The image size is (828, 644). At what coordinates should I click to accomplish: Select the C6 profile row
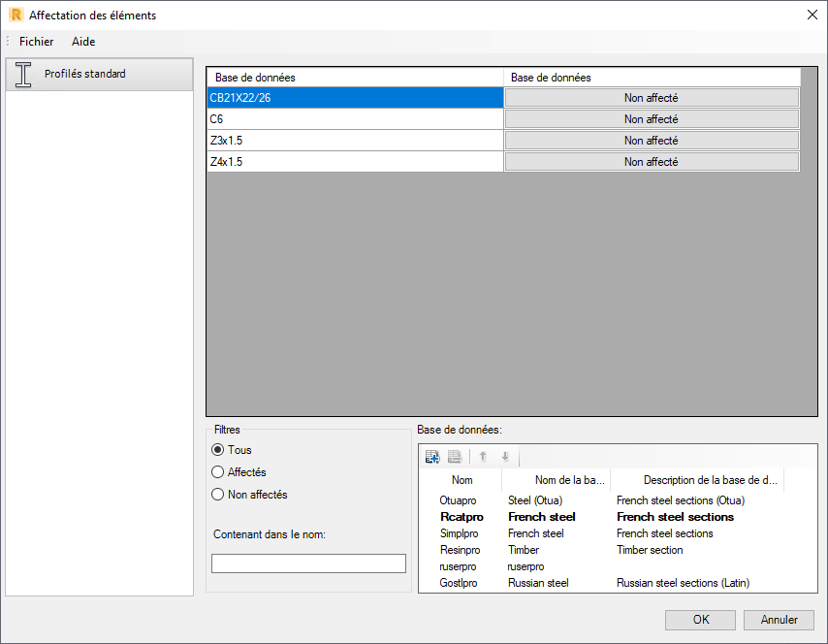356,119
